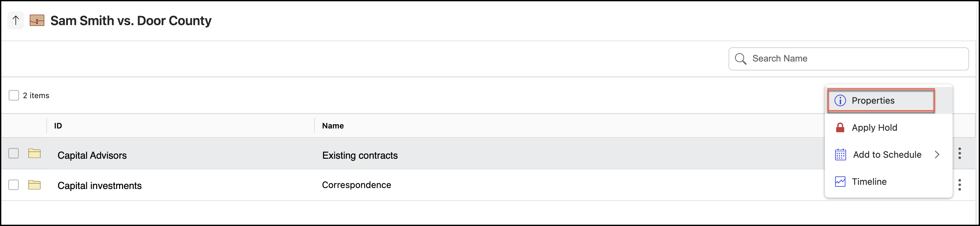Open the three-dot menu on Capital Advisors row
980x226 pixels.
coord(960,154)
